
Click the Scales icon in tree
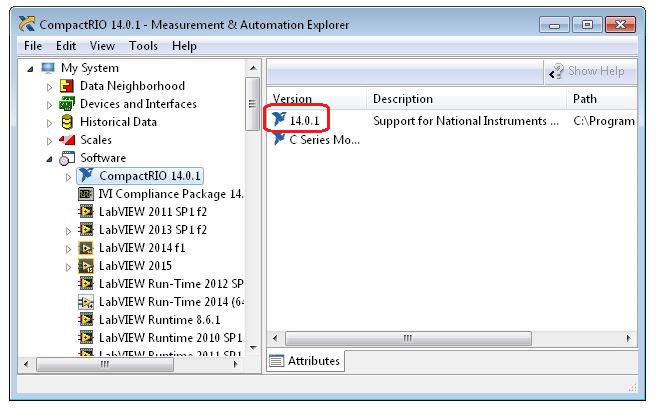pos(68,140)
